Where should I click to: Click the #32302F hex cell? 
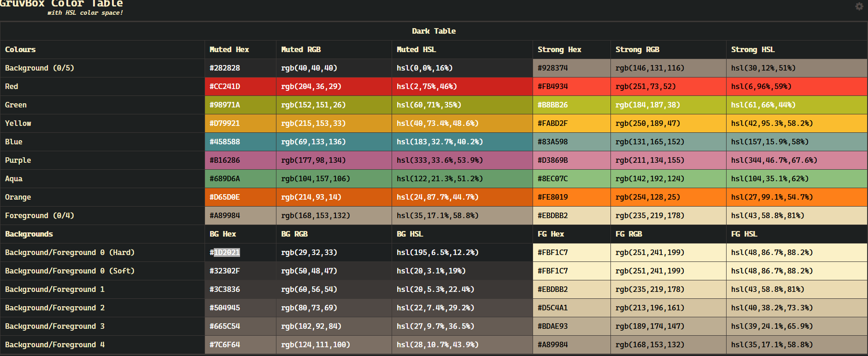pos(240,271)
